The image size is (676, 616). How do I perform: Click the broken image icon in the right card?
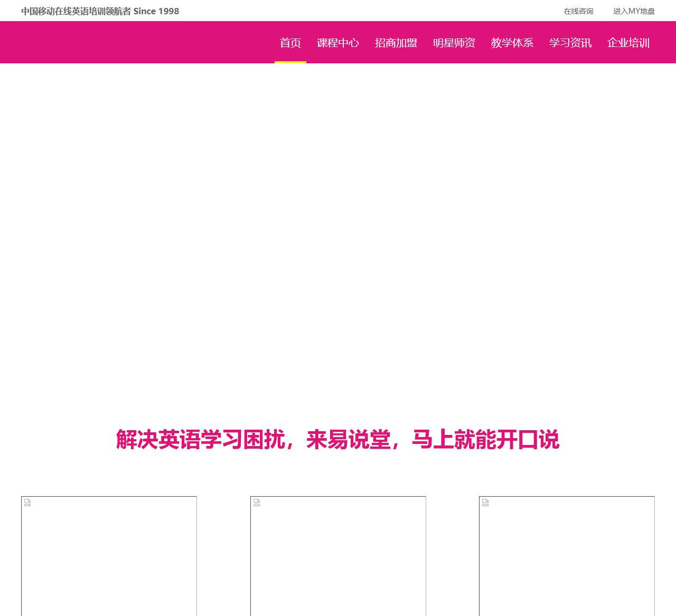[485, 503]
